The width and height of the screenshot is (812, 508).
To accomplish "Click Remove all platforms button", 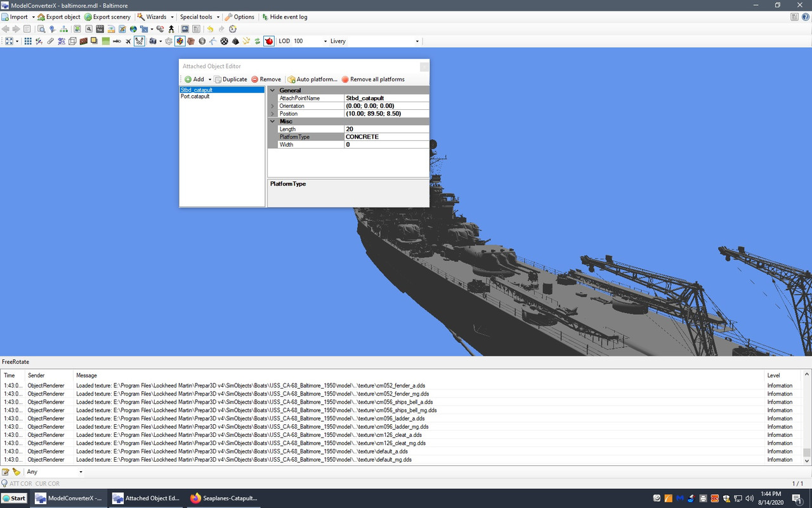I will point(373,79).
